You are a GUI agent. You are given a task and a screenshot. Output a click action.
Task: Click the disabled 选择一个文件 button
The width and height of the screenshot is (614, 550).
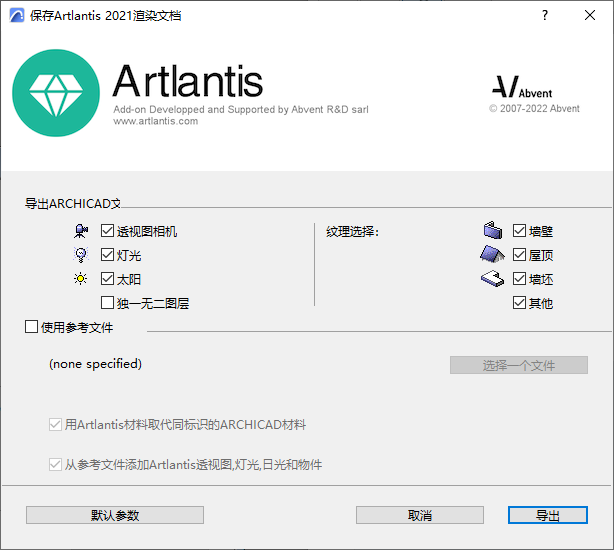[519, 365]
